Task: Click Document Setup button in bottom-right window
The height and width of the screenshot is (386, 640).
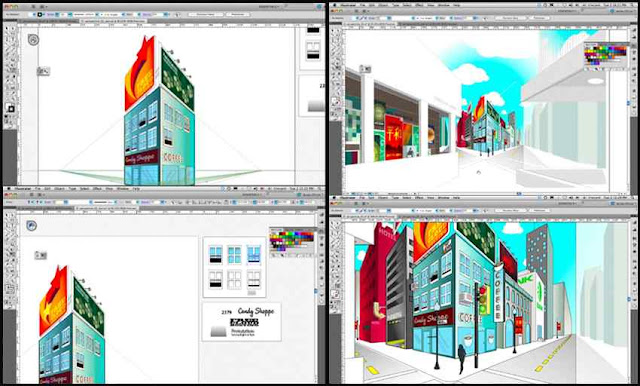Action: [510, 211]
